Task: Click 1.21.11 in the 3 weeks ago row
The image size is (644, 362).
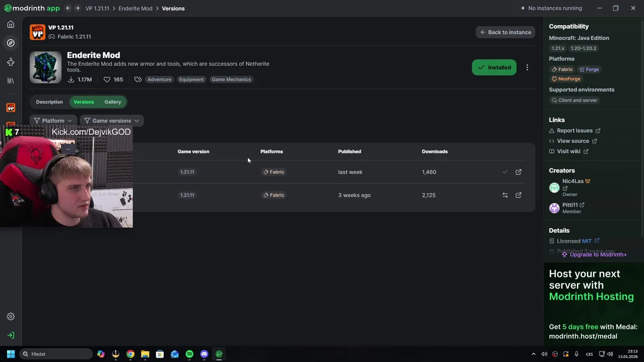Action: click(x=187, y=195)
